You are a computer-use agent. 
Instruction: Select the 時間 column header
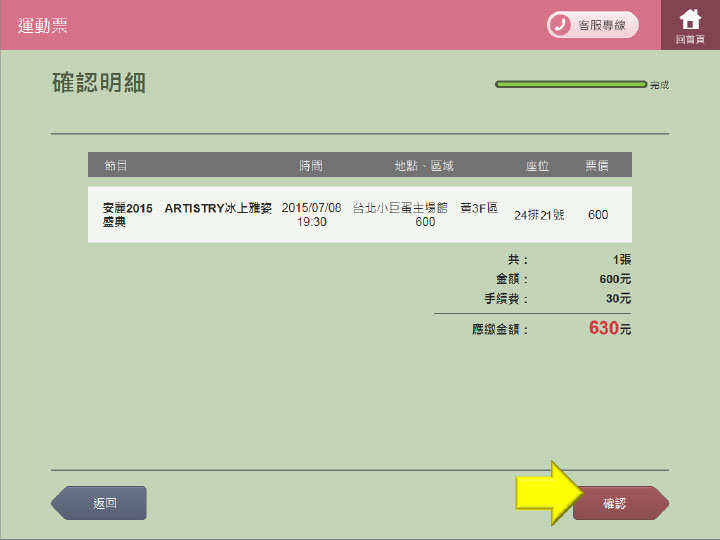311,165
